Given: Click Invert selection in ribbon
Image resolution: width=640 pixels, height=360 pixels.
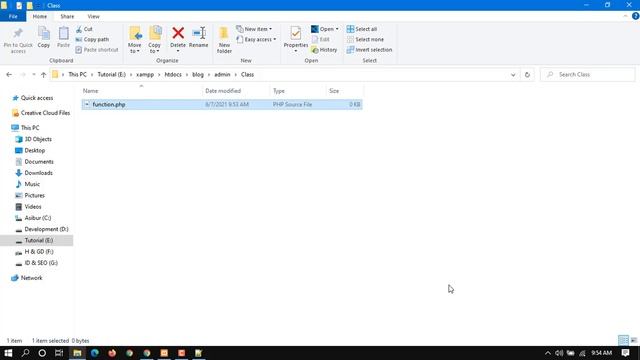Looking at the screenshot, I should pos(369,49).
